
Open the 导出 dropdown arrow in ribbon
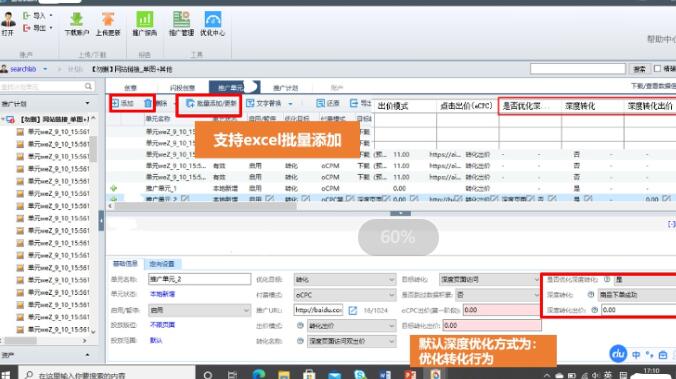point(51,28)
